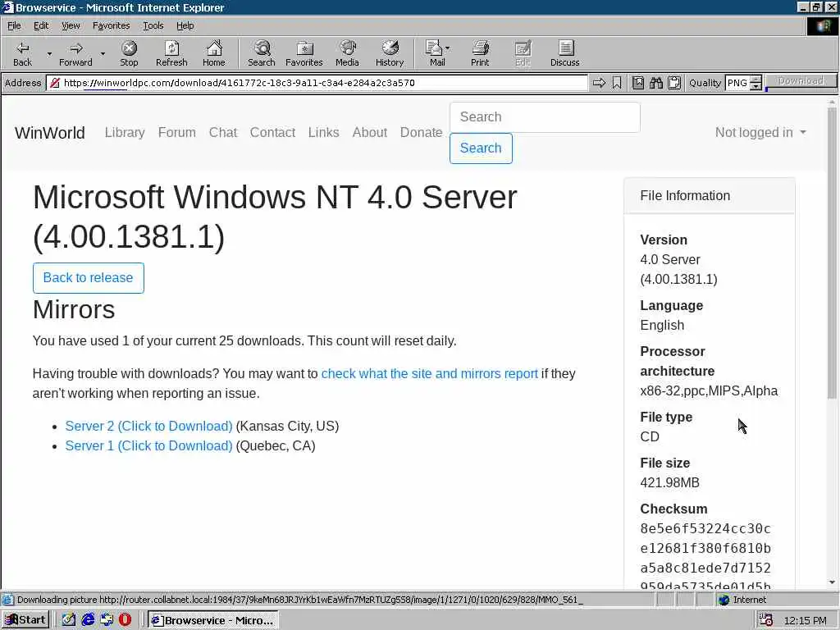
Task: Click the bookmarks book icon in address toolbar
Action: 638,83
